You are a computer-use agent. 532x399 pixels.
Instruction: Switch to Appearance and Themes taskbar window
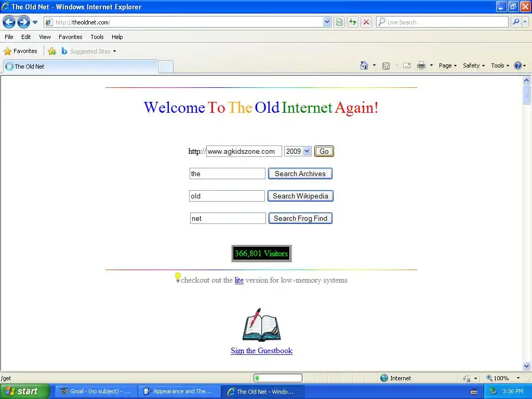(179, 392)
